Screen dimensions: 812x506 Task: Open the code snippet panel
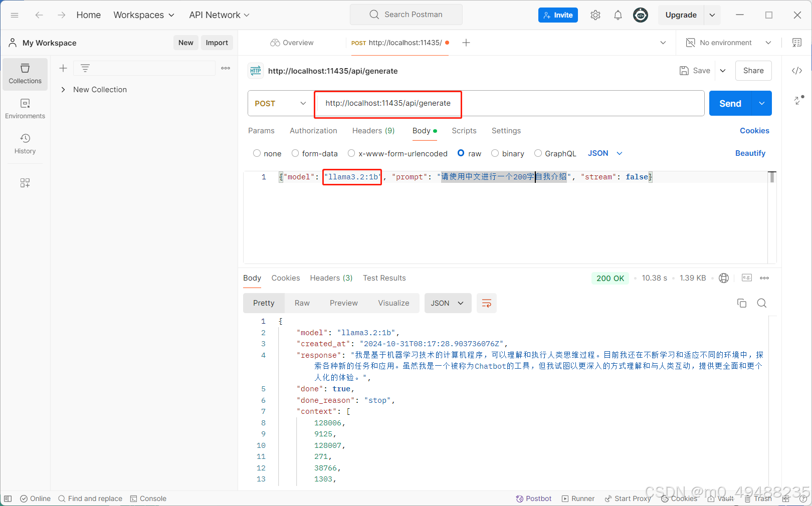click(x=796, y=70)
